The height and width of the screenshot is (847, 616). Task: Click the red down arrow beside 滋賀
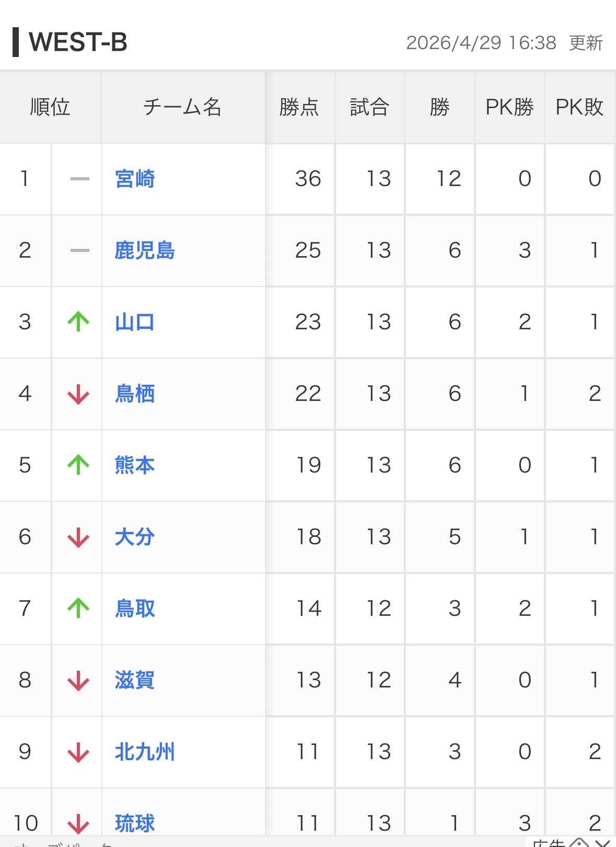coord(78,680)
